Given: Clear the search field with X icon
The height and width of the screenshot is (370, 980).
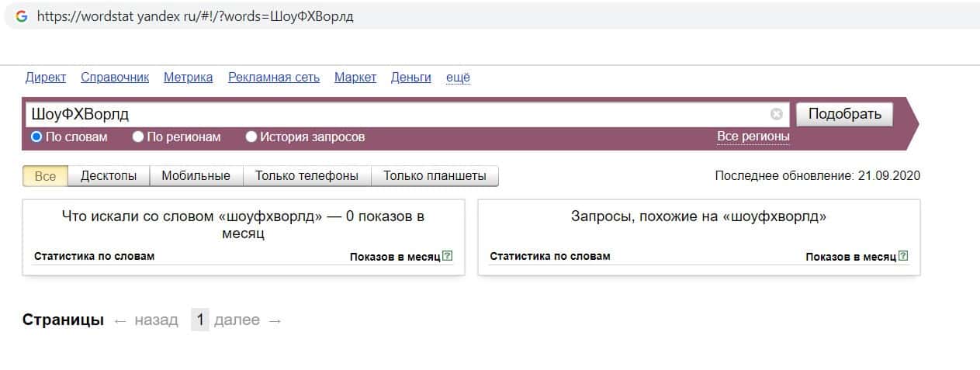Looking at the screenshot, I should click(x=777, y=115).
